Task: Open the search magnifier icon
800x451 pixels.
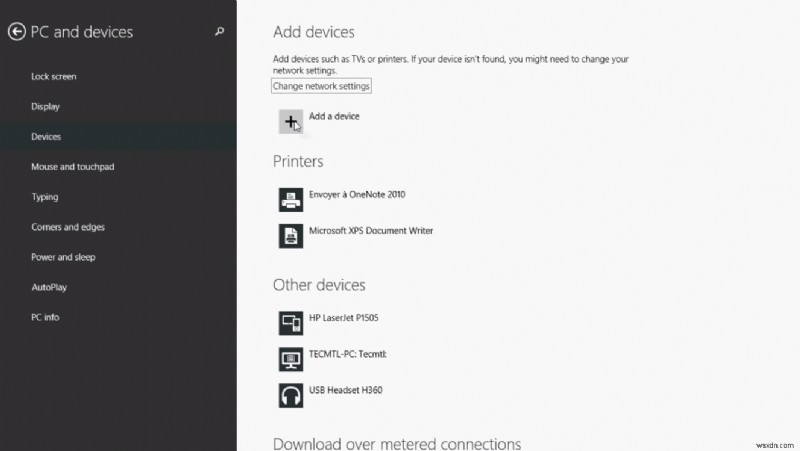Action: pos(219,32)
